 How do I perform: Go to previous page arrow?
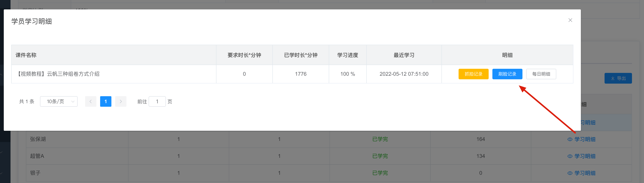point(91,101)
